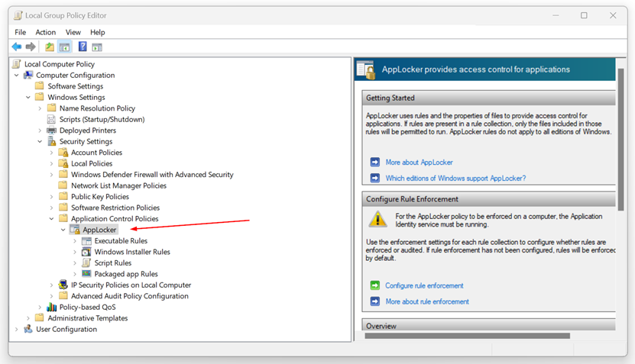
Task: Click the Account Policies folder icon
Action: 63,153
